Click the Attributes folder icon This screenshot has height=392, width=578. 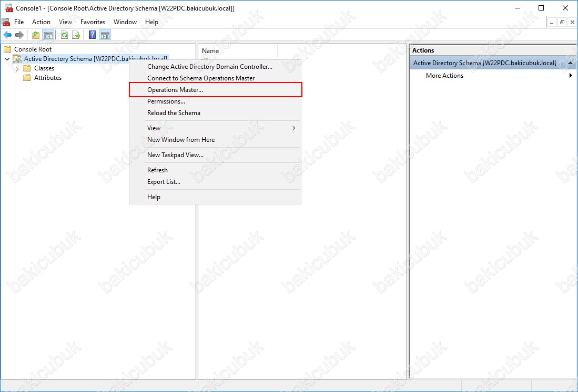click(27, 78)
